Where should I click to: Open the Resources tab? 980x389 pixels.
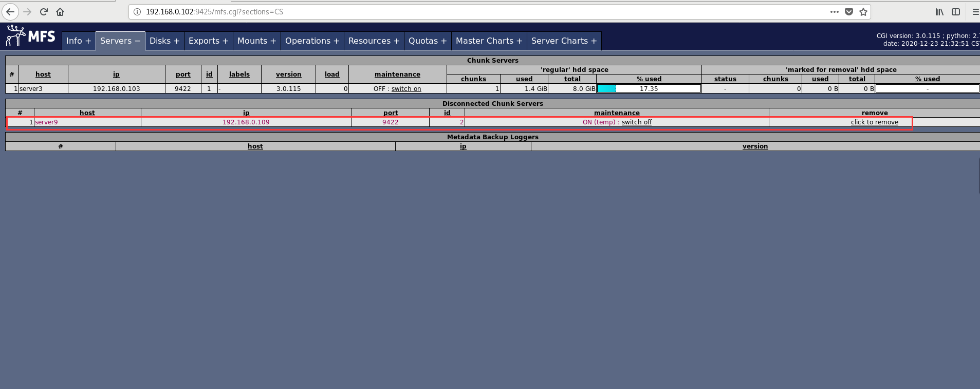374,41
